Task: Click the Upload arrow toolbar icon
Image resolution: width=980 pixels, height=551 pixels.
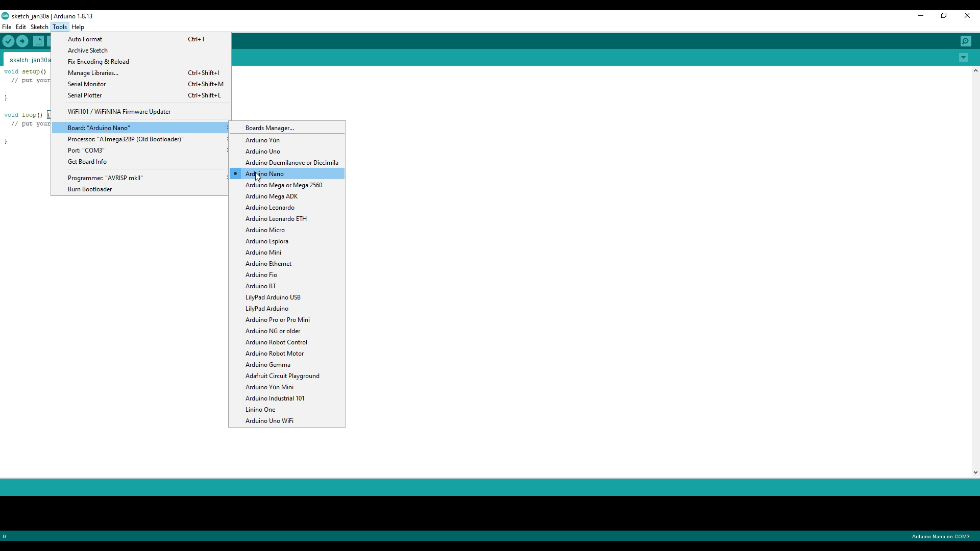Action: (22, 41)
